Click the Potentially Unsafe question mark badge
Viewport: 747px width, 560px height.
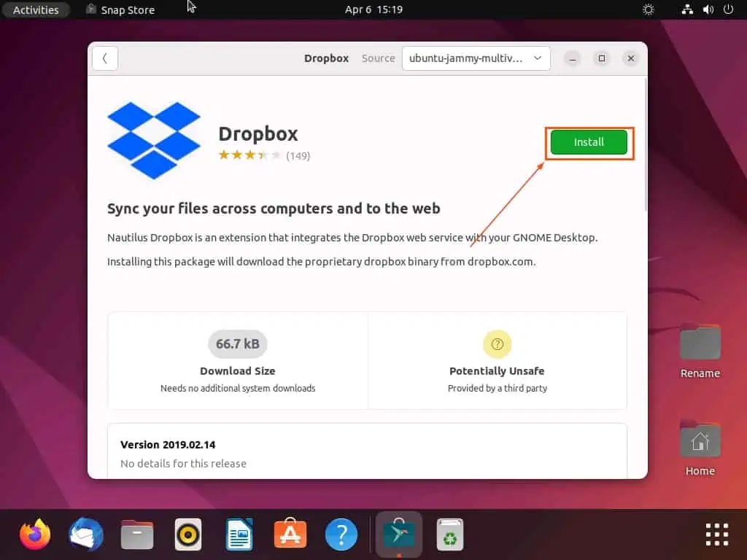497,343
